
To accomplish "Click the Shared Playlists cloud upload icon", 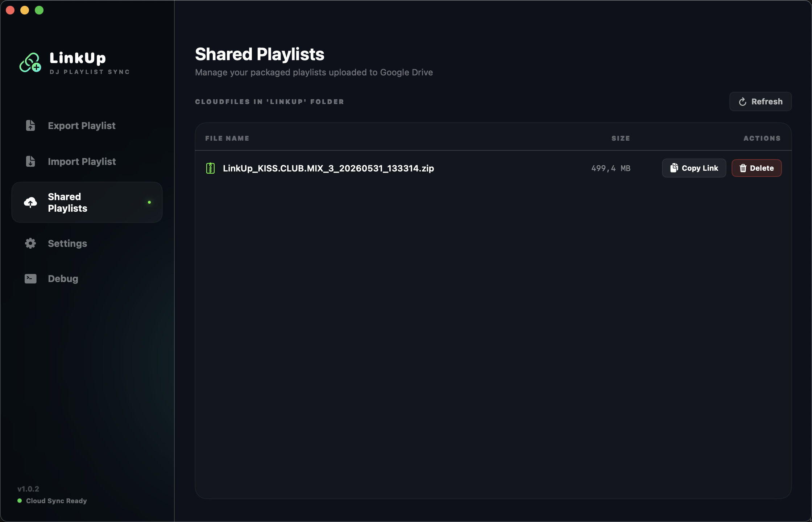I will [30, 202].
